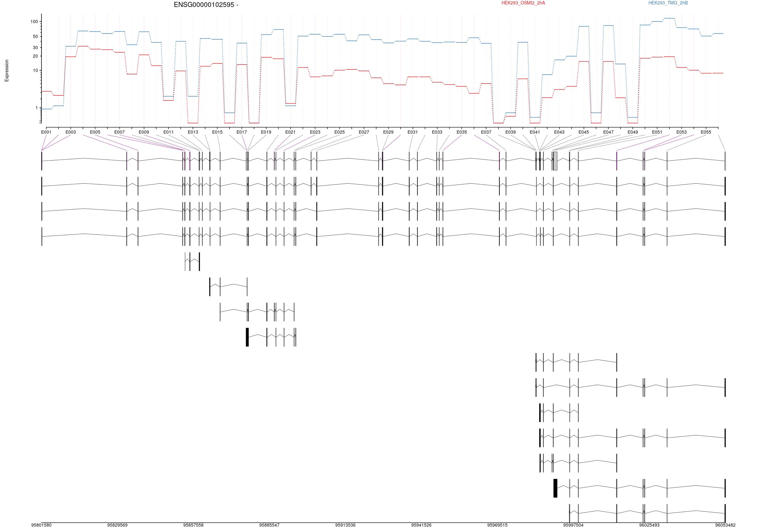Click genomic coordinate 95857558
The width and height of the screenshot is (760, 532).
point(193,525)
